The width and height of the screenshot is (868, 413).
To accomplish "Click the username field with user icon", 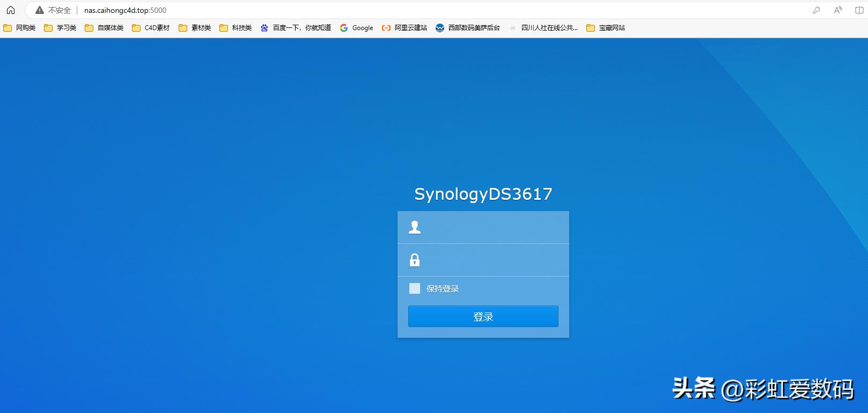I will point(483,227).
